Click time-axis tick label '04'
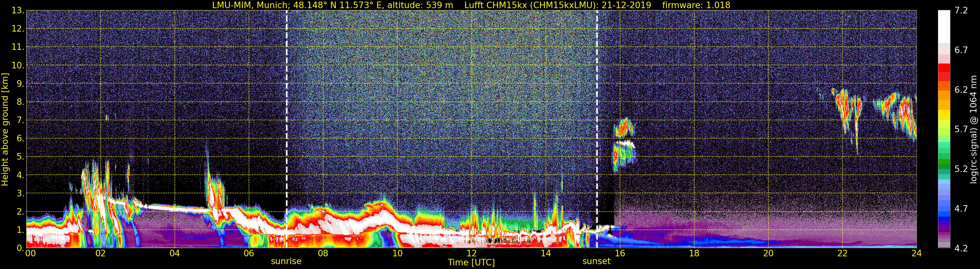The width and height of the screenshot is (980, 269). pos(175,254)
